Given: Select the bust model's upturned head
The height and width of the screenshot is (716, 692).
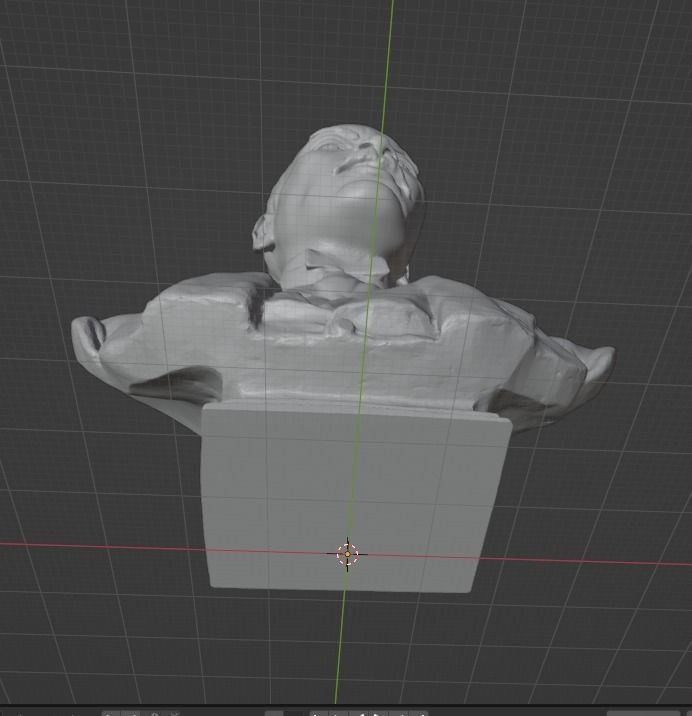Looking at the screenshot, I should pos(339,207).
